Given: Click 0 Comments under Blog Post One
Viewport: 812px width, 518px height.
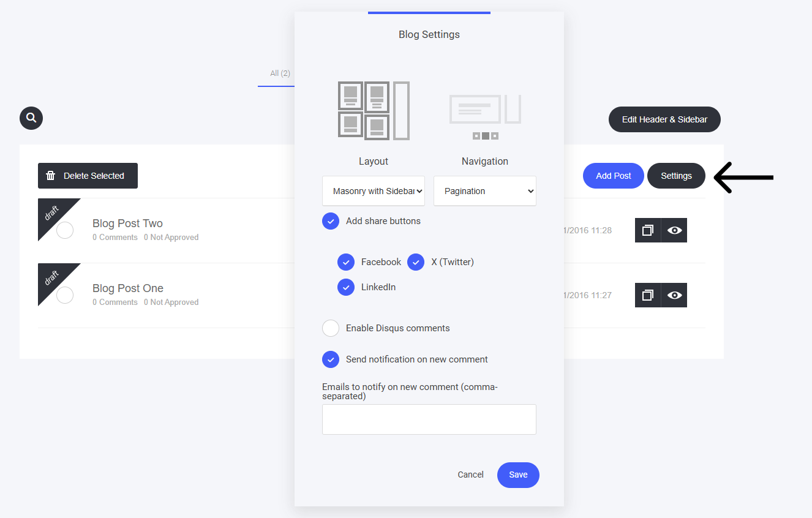Looking at the screenshot, I should pos(115,302).
